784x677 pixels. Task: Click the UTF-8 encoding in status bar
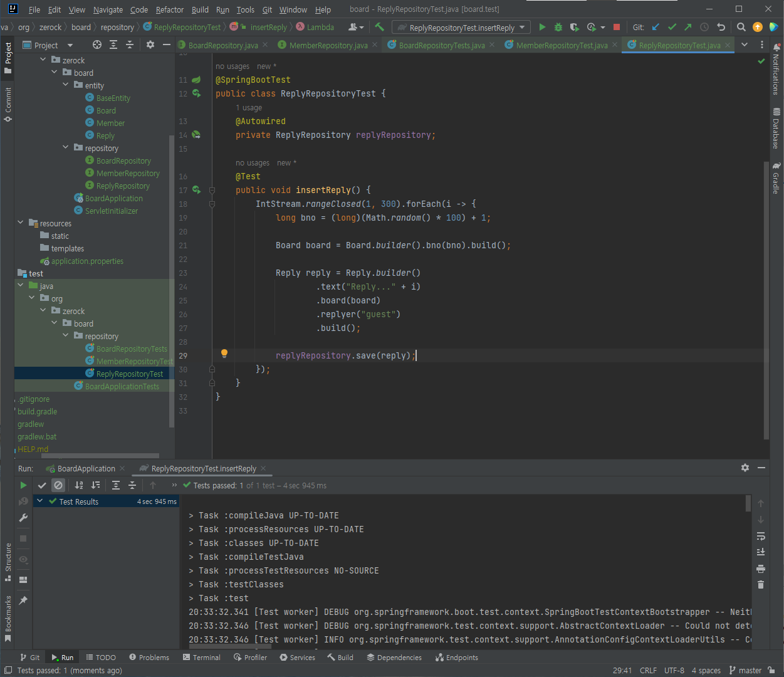pyautogui.click(x=674, y=670)
